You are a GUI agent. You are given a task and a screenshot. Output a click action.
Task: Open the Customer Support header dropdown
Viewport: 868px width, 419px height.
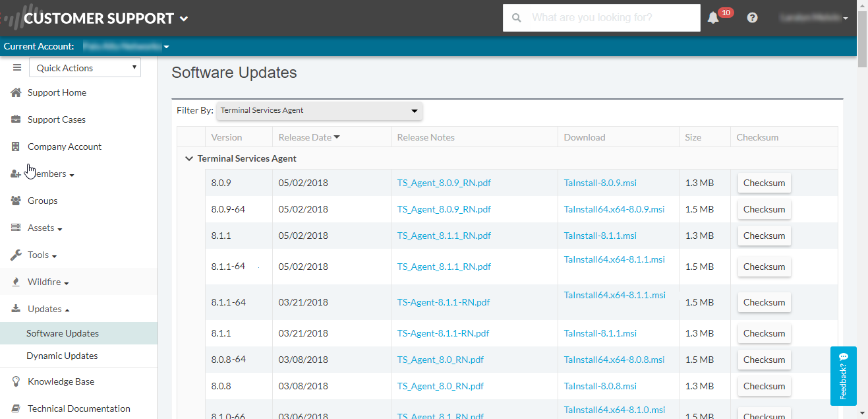coord(106,18)
